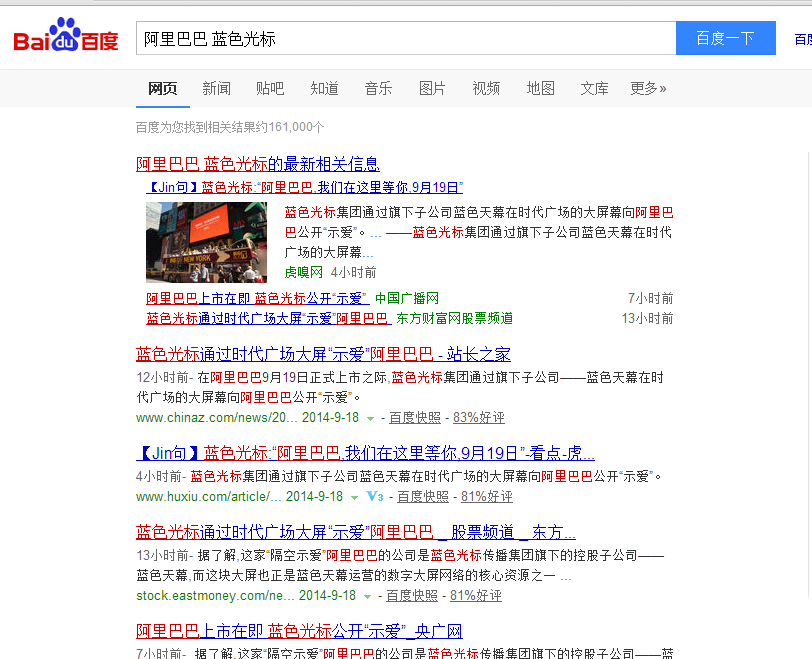This screenshot has height=659, width=812.
Task: Switch to the 贴吧 tab
Action: coord(270,89)
